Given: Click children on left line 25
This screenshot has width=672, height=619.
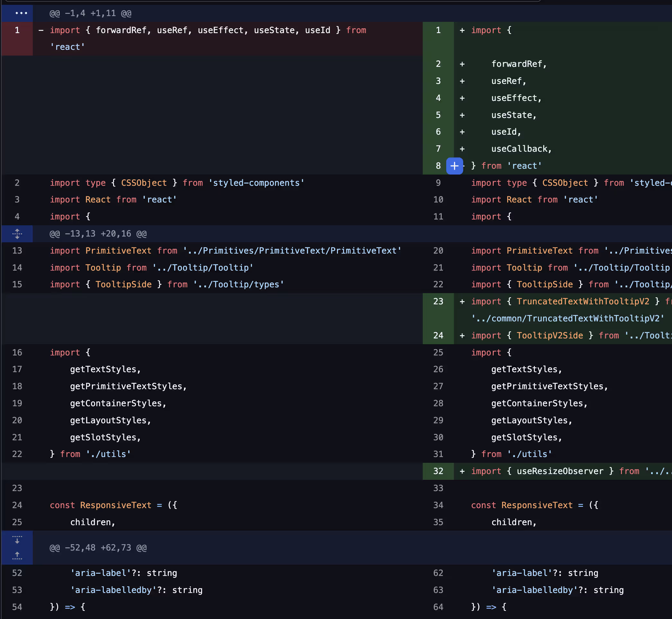Looking at the screenshot, I should click(90, 522).
